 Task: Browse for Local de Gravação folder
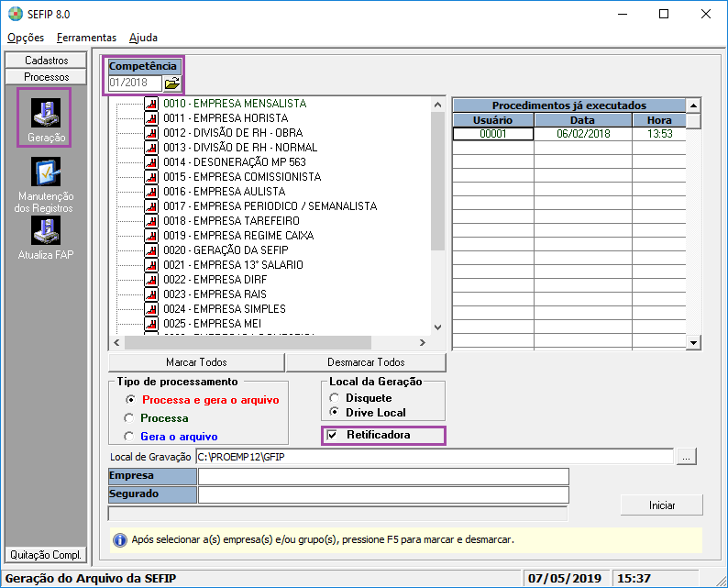686,457
